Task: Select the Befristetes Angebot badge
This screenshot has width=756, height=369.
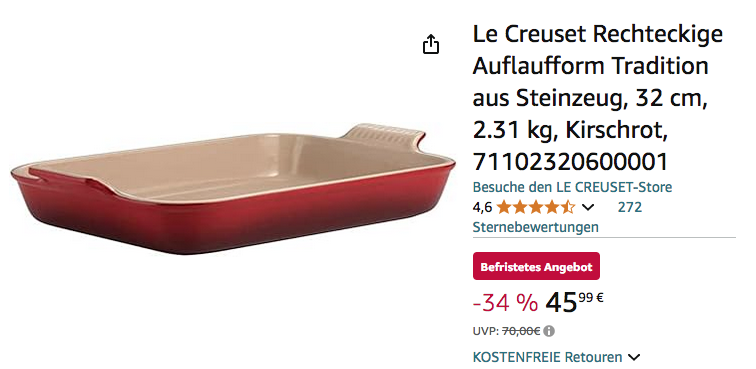Action: click(536, 266)
